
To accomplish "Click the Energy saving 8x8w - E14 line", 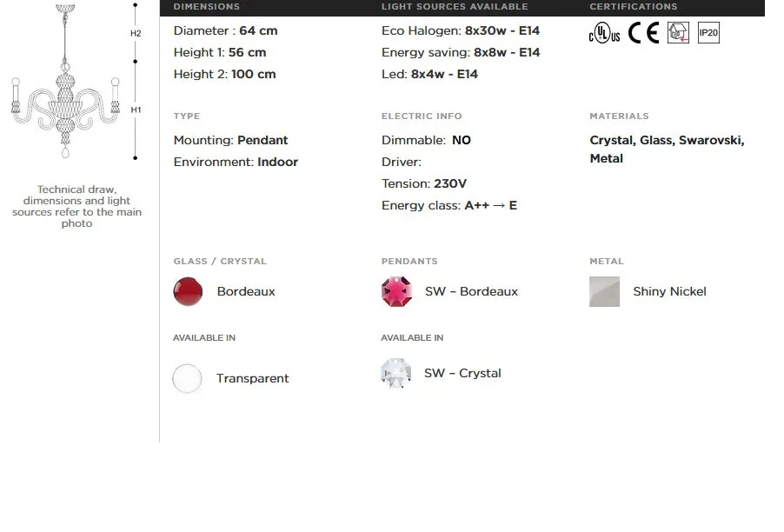I will [461, 52].
